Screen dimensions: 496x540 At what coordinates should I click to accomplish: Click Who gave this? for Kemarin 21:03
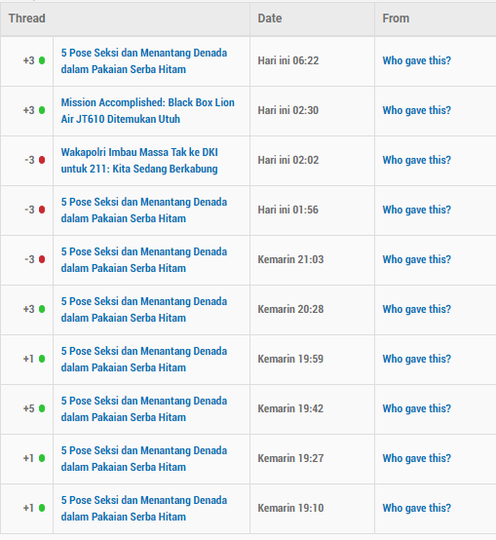pyautogui.click(x=417, y=259)
